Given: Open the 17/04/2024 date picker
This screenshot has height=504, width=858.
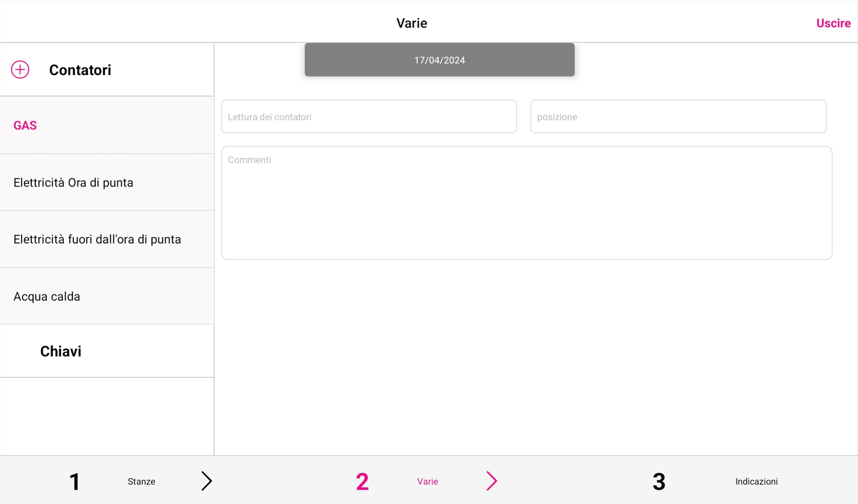Looking at the screenshot, I should pos(440,60).
